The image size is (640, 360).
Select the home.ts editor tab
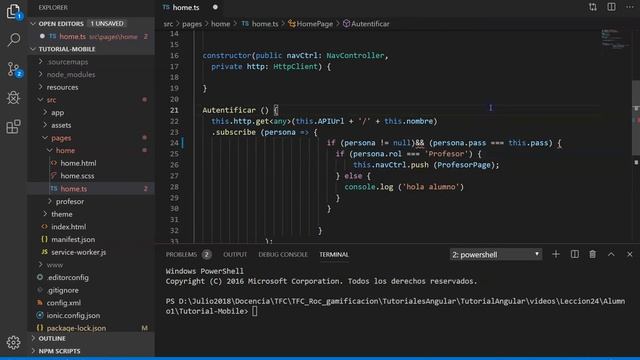186,7
